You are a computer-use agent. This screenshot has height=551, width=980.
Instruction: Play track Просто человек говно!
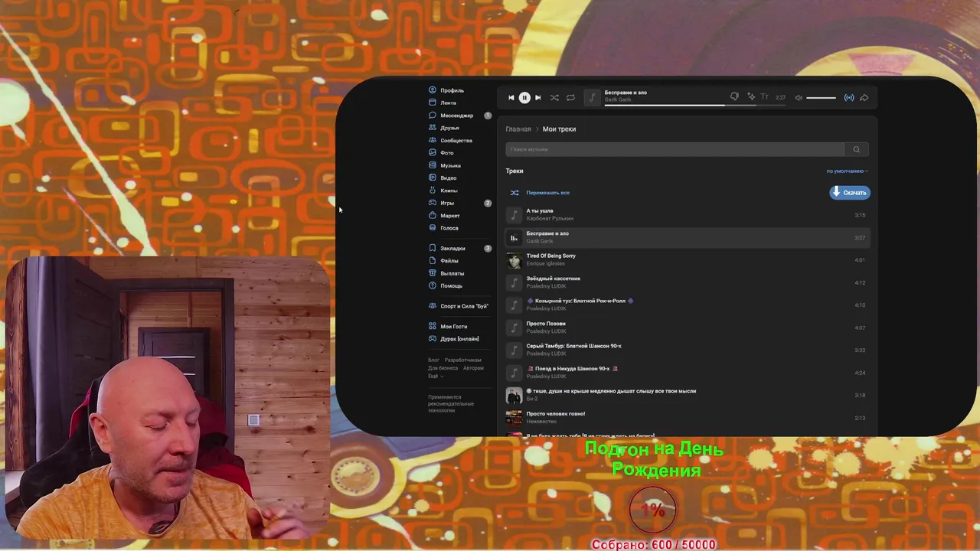point(688,418)
